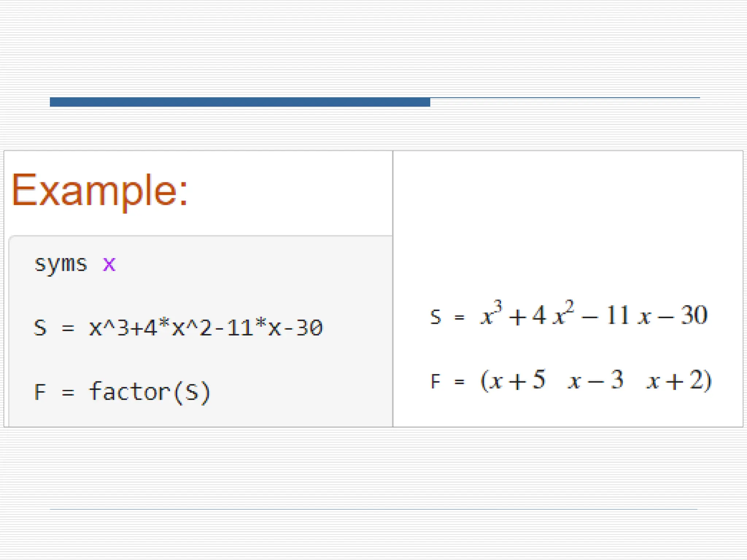Click the word "factor" in the code
Screen dimensions: 747x560
(x=130, y=392)
